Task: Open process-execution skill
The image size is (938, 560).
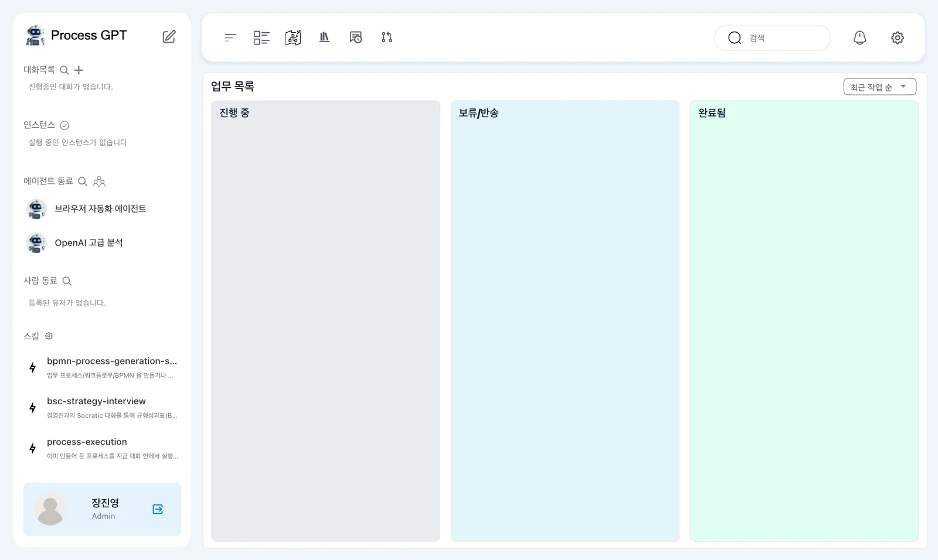Action: click(102, 448)
